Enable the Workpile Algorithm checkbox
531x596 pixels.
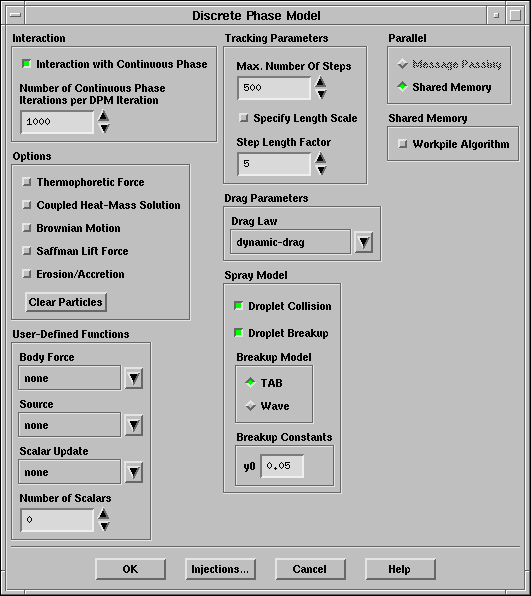402,144
